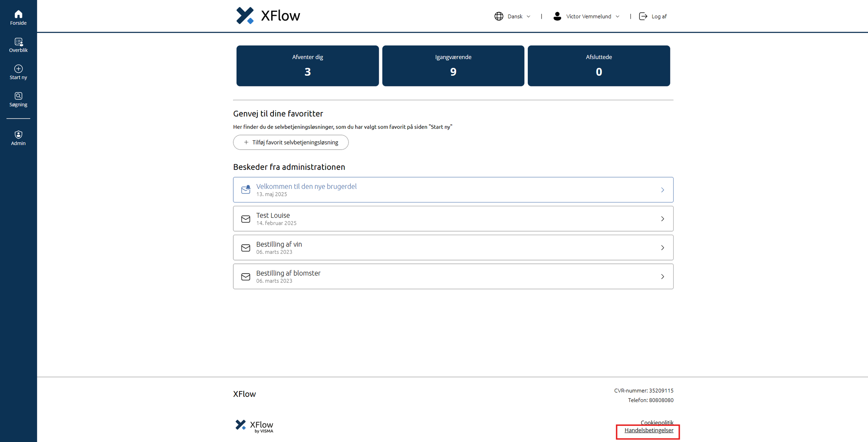868x442 pixels.
Task: Click Tilføj favorit selvbetjeningsløsning button
Action: tap(291, 142)
